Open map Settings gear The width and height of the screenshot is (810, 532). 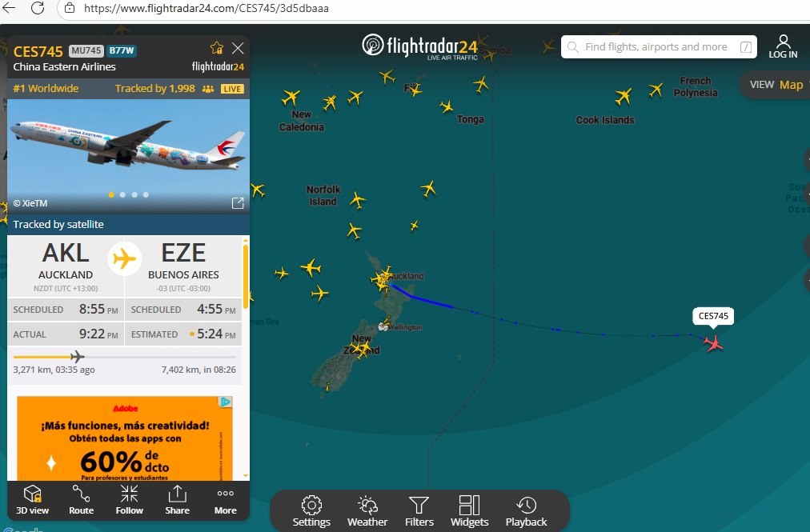(311, 511)
